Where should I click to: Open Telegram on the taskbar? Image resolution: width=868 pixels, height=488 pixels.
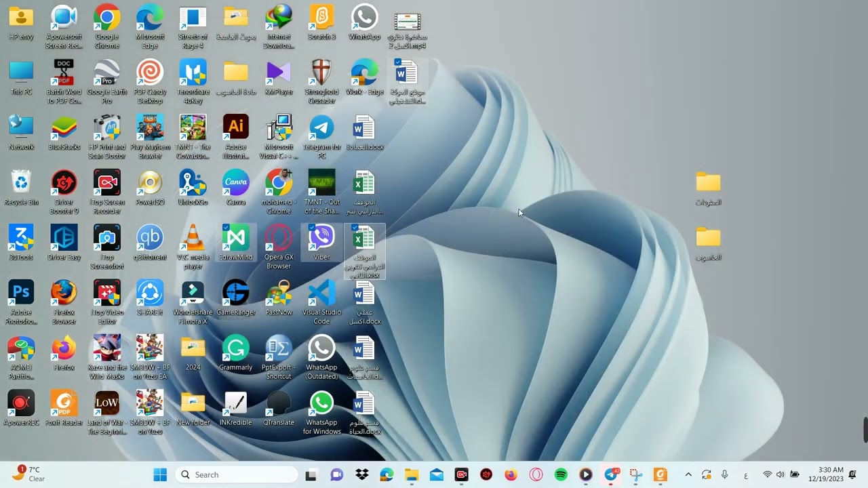coord(611,474)
